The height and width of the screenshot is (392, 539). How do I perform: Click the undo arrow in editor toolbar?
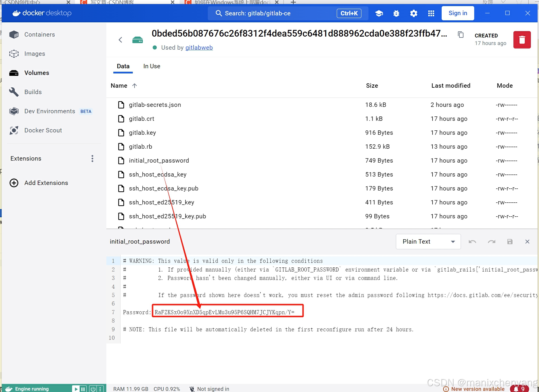[x=472, y=242]
